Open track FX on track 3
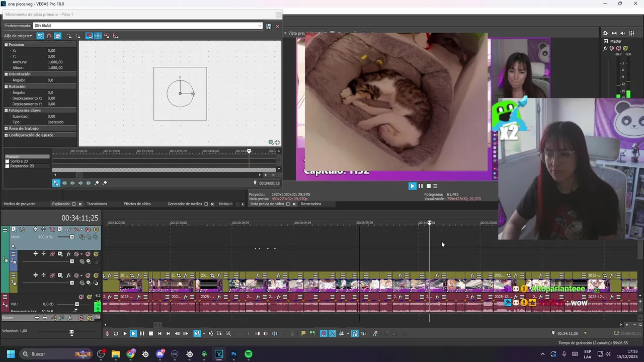644x362 pixels. [68, 276]
